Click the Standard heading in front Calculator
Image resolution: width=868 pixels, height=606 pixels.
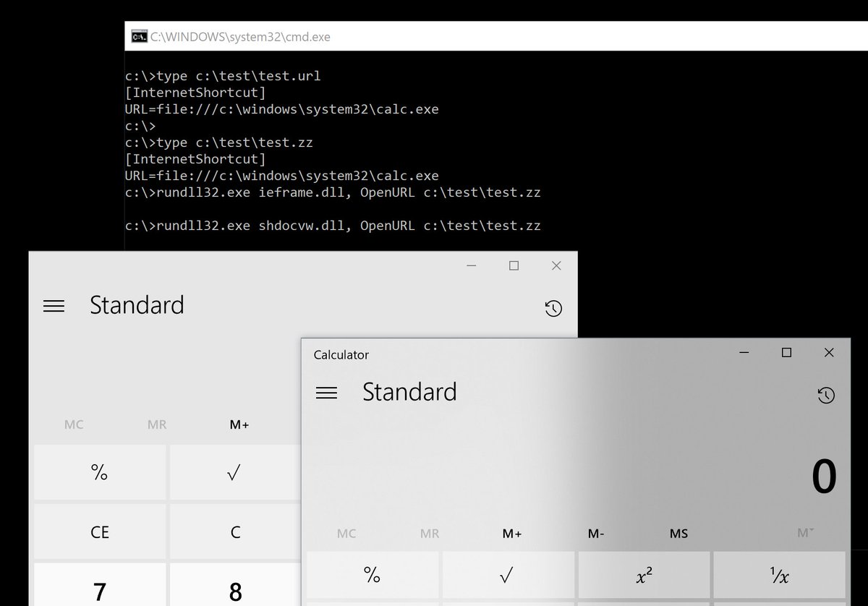409,392
